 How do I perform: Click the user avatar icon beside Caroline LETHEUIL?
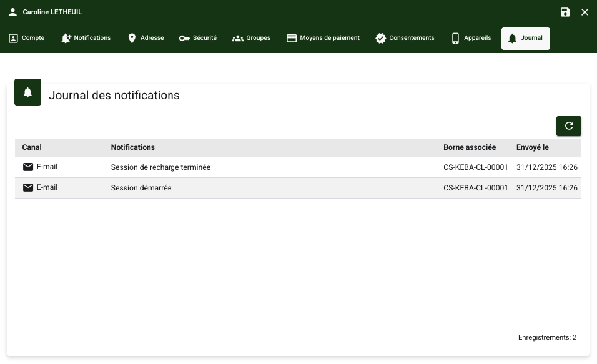[12, 12]
